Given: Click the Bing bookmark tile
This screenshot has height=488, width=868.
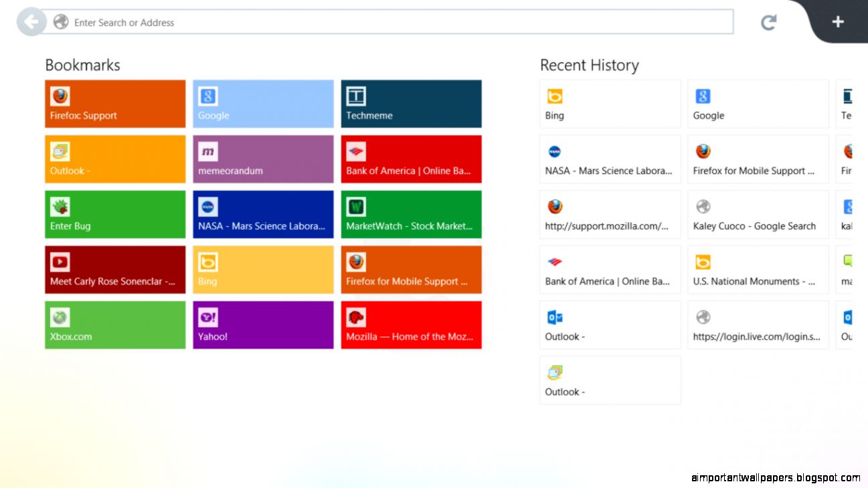Looking at the screenshot, I should click(x=262, y=269).
